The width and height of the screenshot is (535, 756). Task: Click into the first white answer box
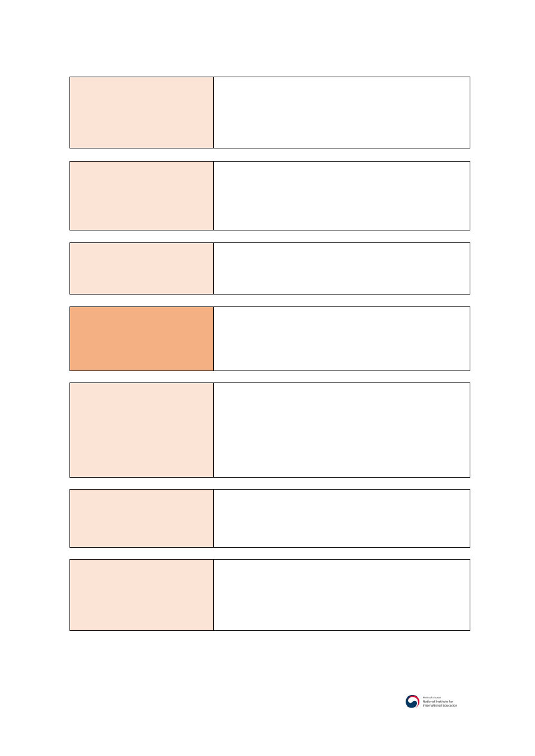click(341, 113)
